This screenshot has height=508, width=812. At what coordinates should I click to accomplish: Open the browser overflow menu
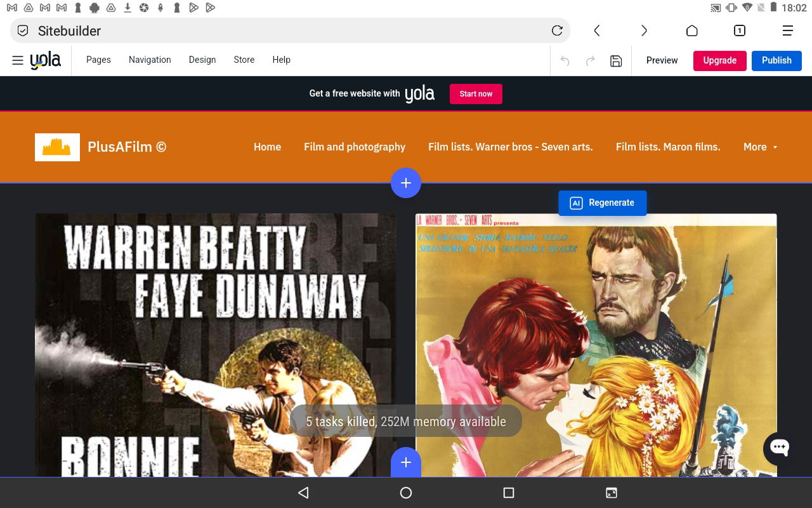click(787, 30)
